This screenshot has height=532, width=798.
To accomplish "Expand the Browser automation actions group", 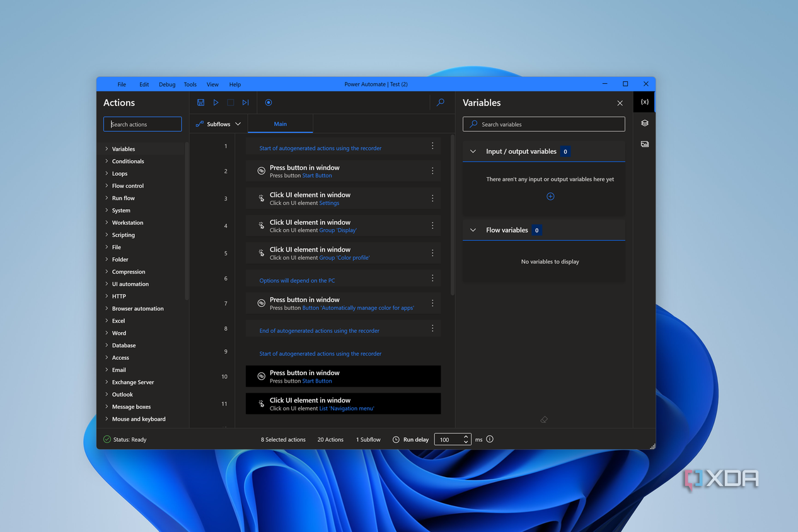I will pyautogui.click(x=107, y=308).
